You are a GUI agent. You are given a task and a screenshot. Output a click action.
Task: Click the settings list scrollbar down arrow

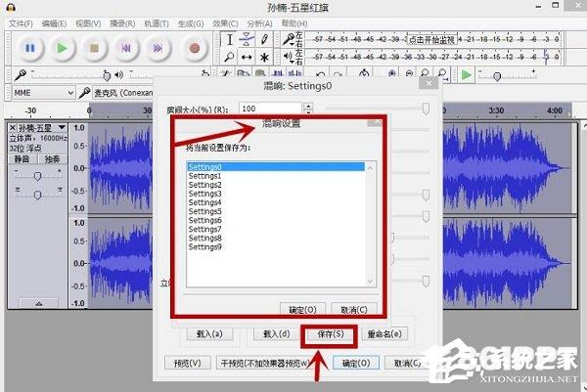(370, 282)
